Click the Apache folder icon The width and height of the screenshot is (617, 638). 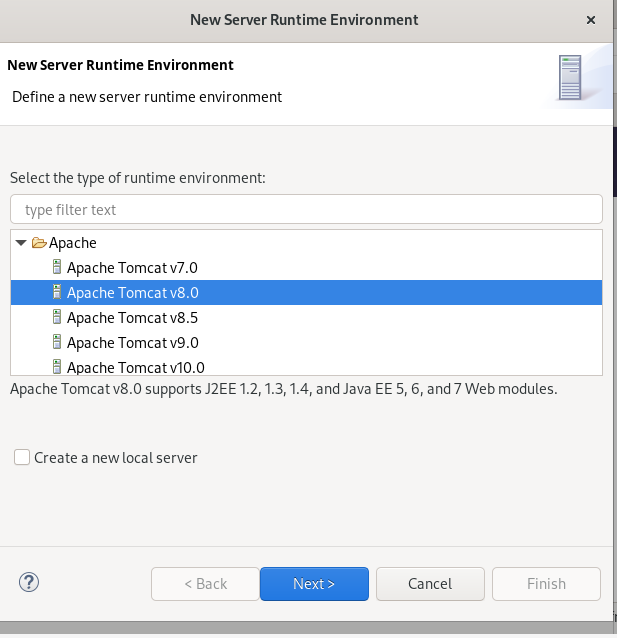pos(39,243)
